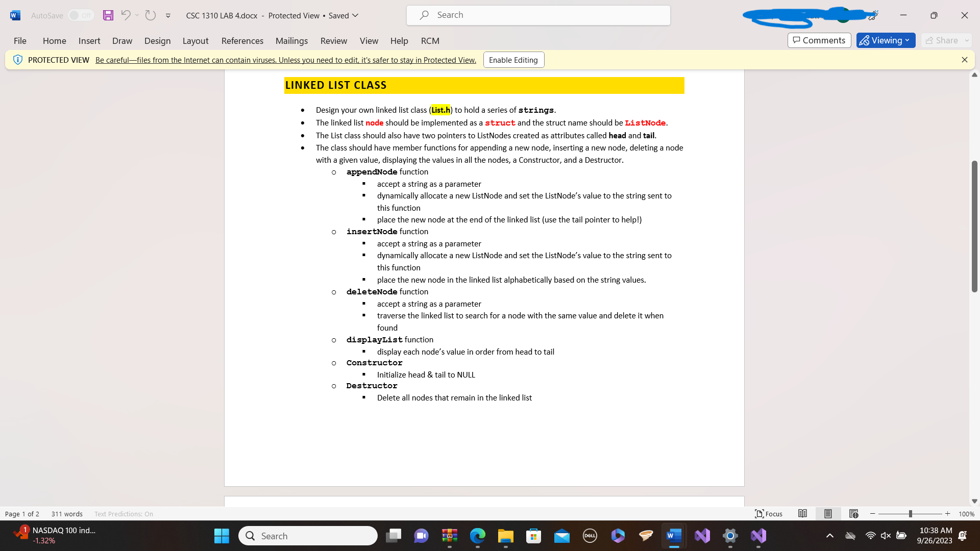Click zoom in plus icon
Image resolution: width=980 pixels, height=551 pixels.
pyautogui.click(x=948, y=514)
